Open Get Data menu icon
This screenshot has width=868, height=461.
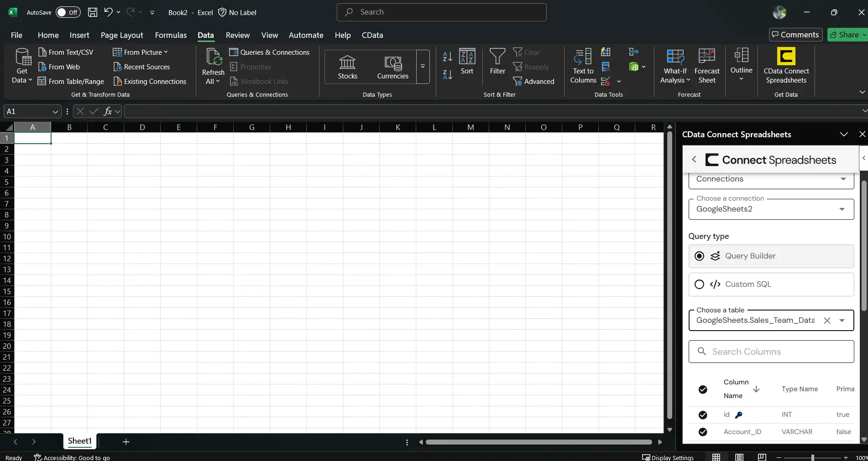point(22,66)
